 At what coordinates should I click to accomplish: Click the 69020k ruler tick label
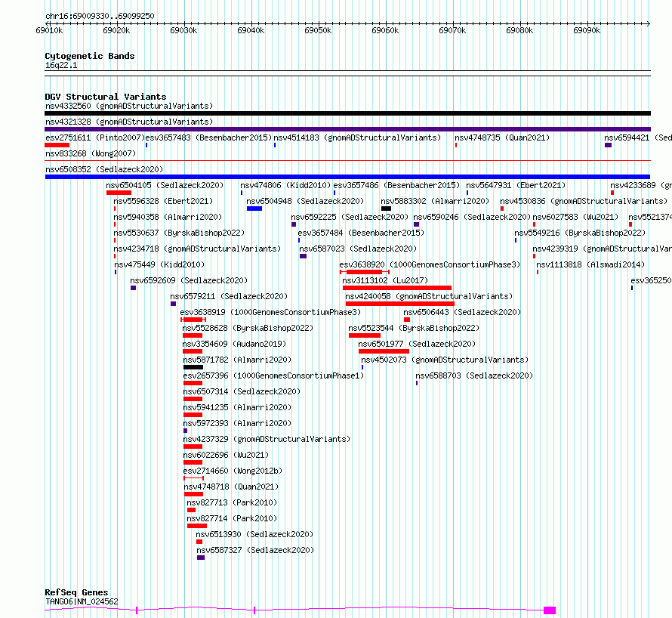click(116, 30)
